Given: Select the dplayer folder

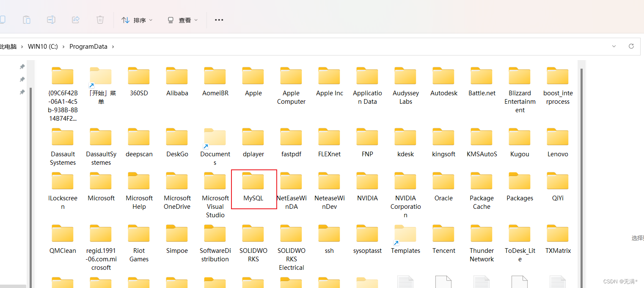Looking at the screenshot, I should coord(253,143).
